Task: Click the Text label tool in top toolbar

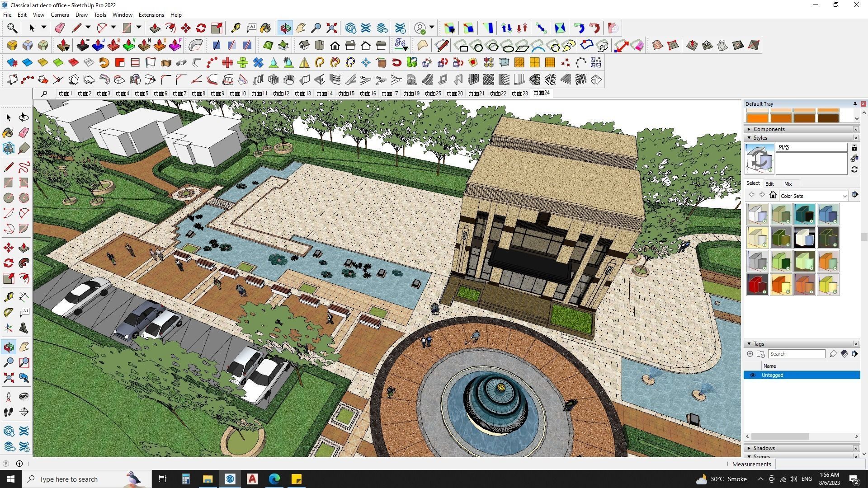Action: pyautogui.click(x=251, y=28)
